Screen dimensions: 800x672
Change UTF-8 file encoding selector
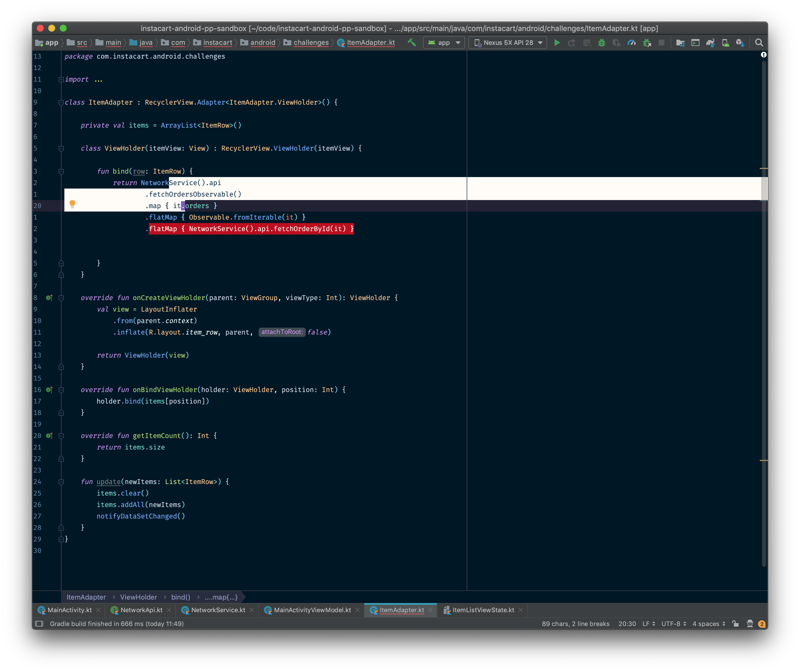[674, 624]
